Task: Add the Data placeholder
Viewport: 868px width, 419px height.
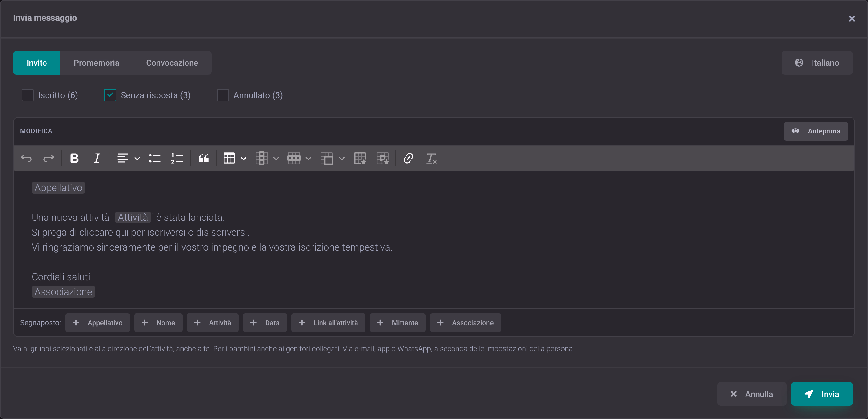Action: (265, 323)
